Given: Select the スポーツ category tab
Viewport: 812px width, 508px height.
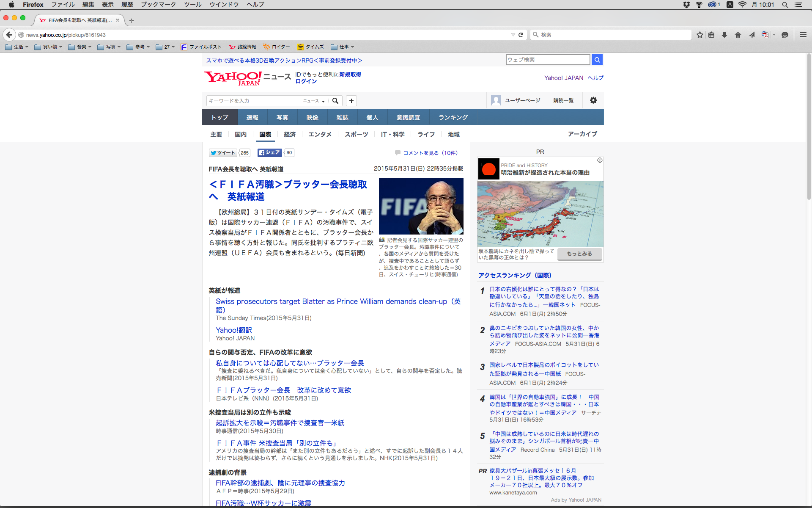Looking at the screenshot, I should [x=356, y=134].
